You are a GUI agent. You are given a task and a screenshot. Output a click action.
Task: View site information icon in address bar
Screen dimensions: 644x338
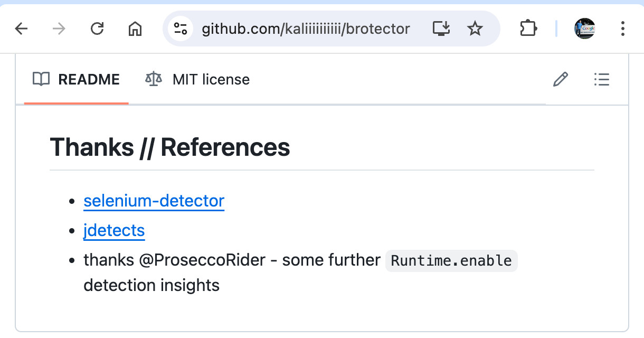pyautogui.click(x=181, y=29)
